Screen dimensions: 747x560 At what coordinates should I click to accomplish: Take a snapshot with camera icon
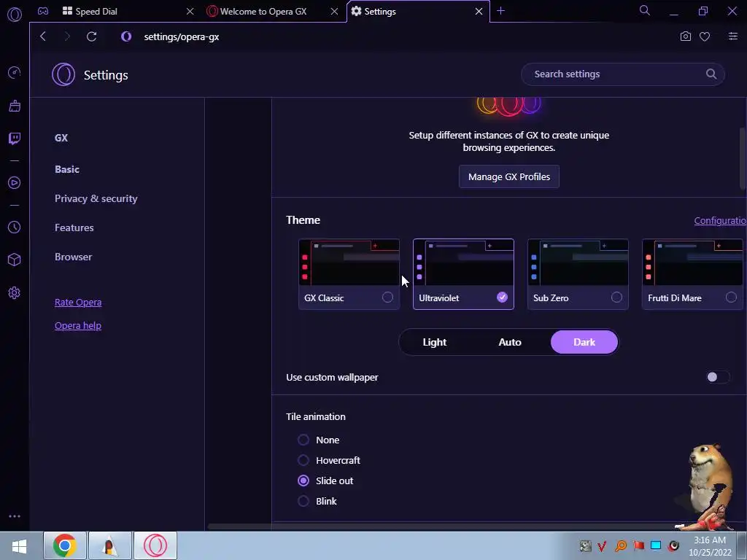(x=685, y=36)
